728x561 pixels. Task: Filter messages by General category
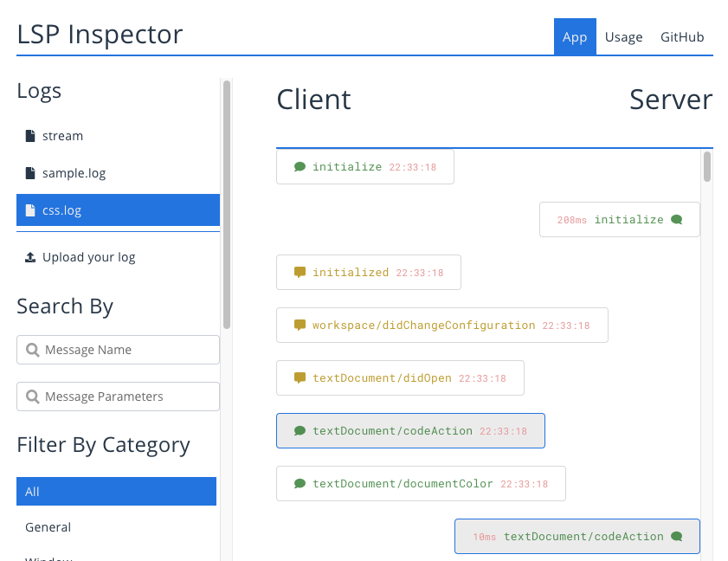[x=117, y=527]
